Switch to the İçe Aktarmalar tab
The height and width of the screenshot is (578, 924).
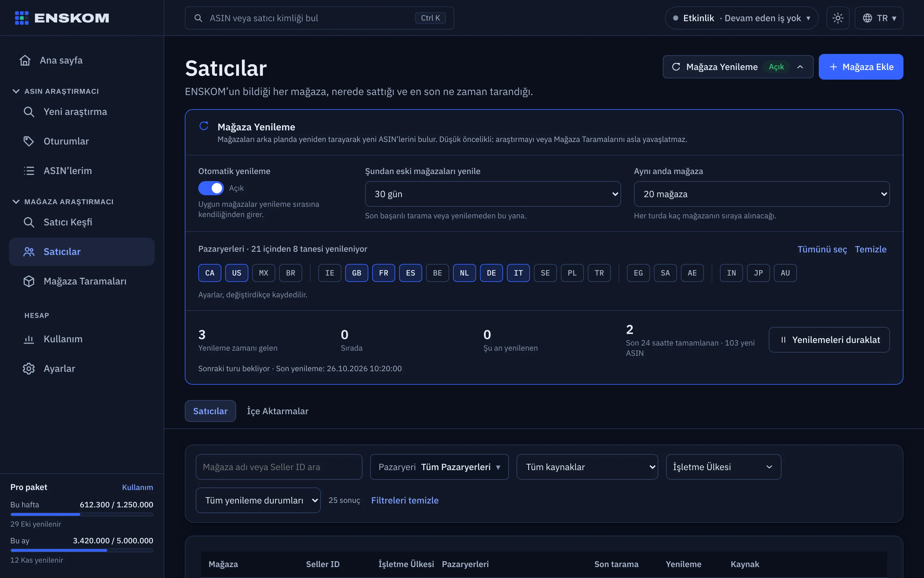point(278,411)
